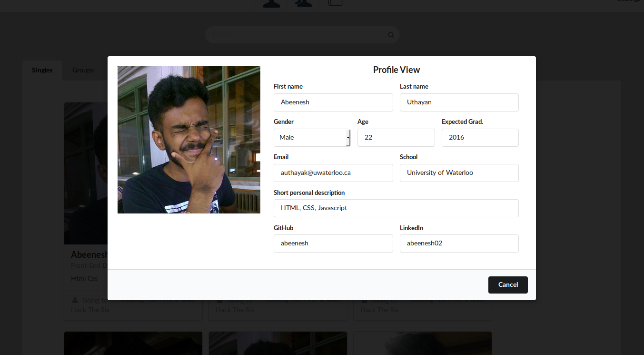Click the Cancel button
The height and width of the screenshot is (355, 644).
[x=508, y=284]
